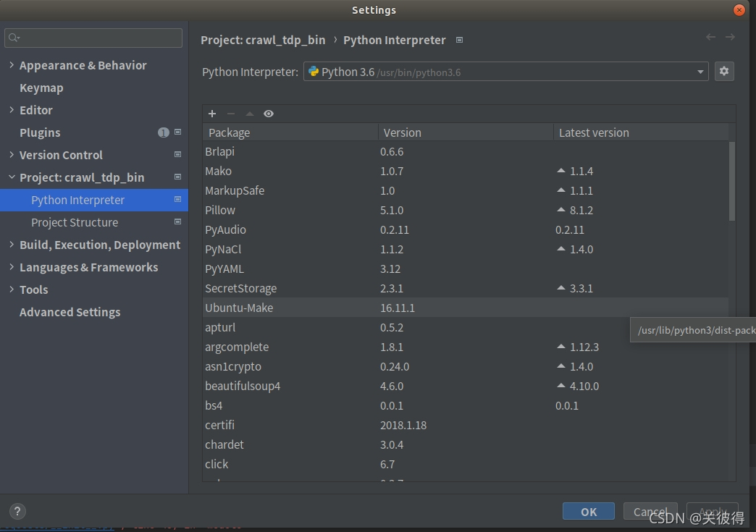Image resolution: width=756 pixels, height=532 pixels.
Task: Open the Plugins settings page
Action: point(40,132)
